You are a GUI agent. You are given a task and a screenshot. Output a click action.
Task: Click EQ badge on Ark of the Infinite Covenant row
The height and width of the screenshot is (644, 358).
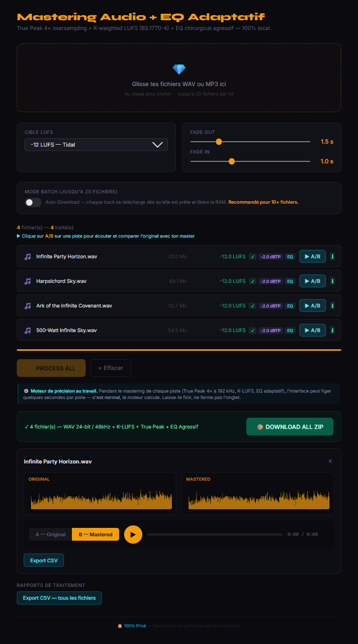290,306
